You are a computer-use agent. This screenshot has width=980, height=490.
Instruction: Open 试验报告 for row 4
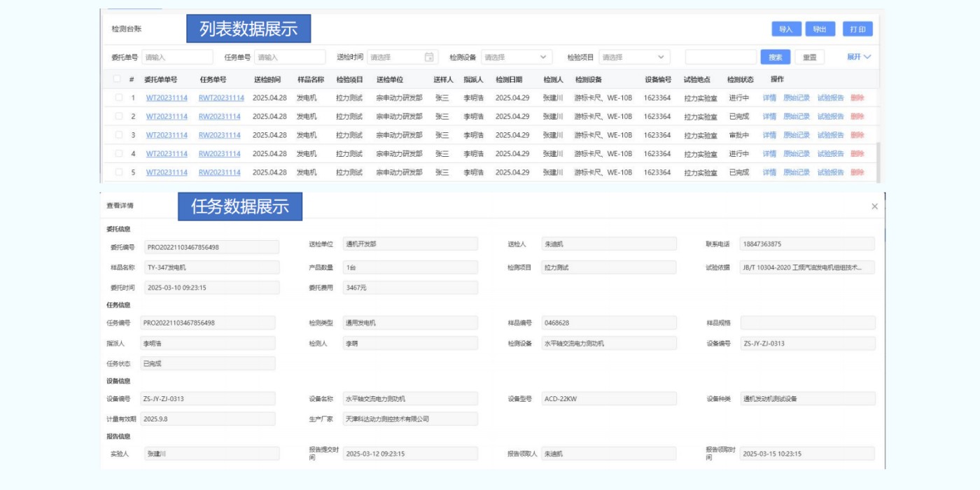click(x=830, y=154)
